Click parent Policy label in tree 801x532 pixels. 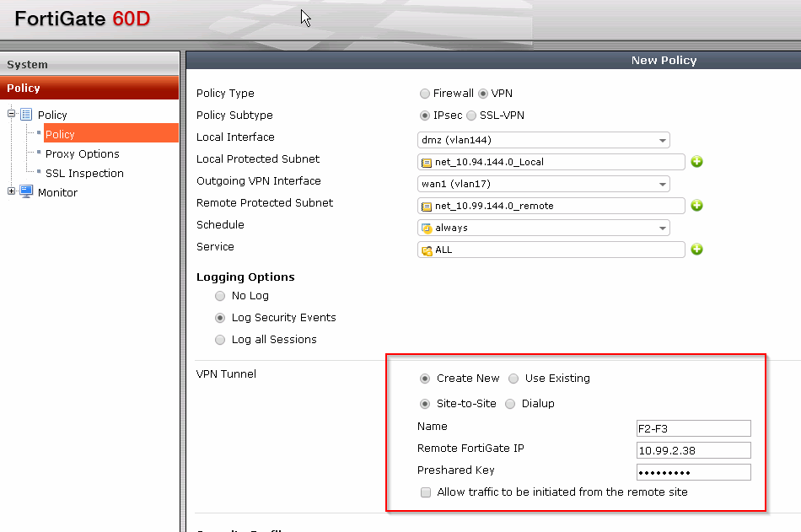(52, 115)
